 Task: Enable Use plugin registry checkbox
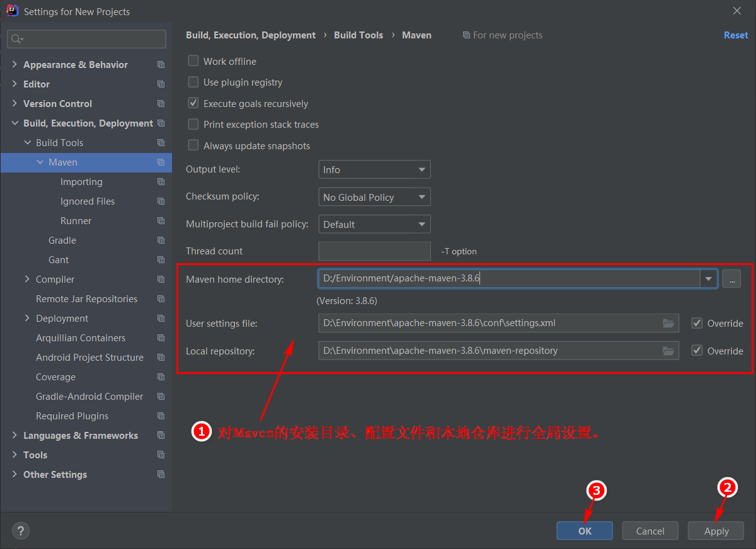[x=193, y=82]
